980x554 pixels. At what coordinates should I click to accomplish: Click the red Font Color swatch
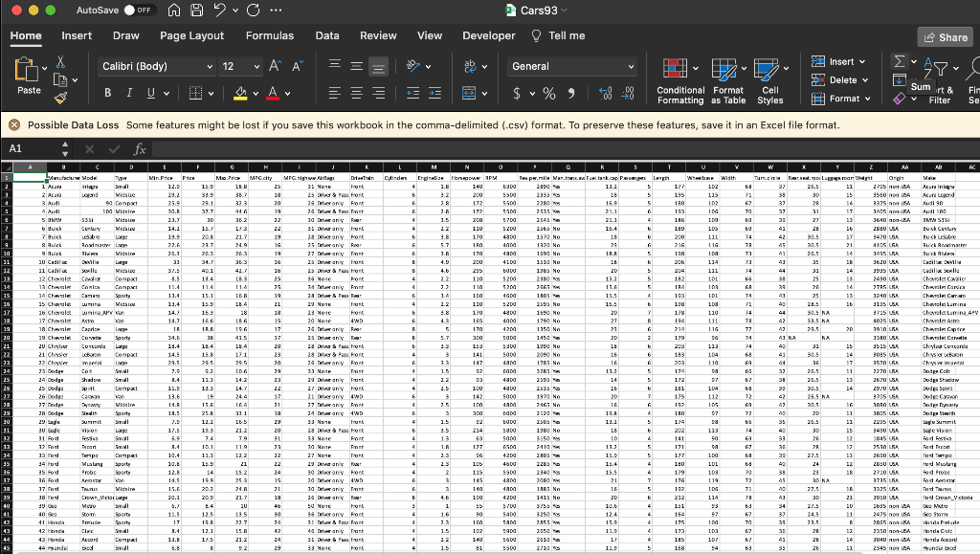tap(273, 93)
